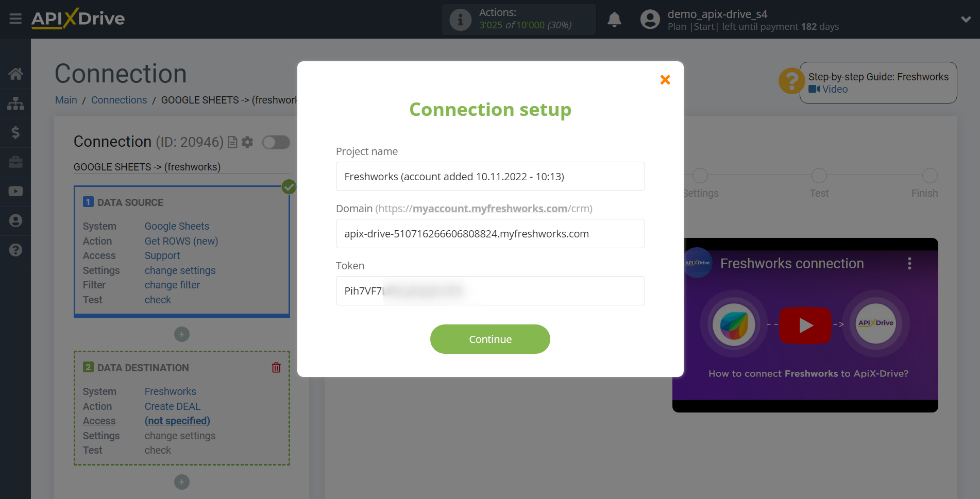Viewport: 980px width, 499px height.
Task: Open Main breadcrumb link
Action: point(66,100)
